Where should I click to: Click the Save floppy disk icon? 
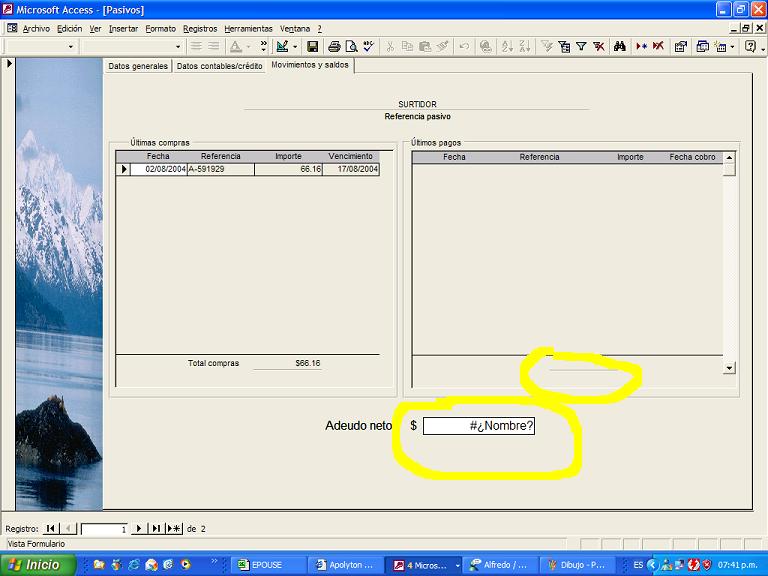(x=312, y=47)
